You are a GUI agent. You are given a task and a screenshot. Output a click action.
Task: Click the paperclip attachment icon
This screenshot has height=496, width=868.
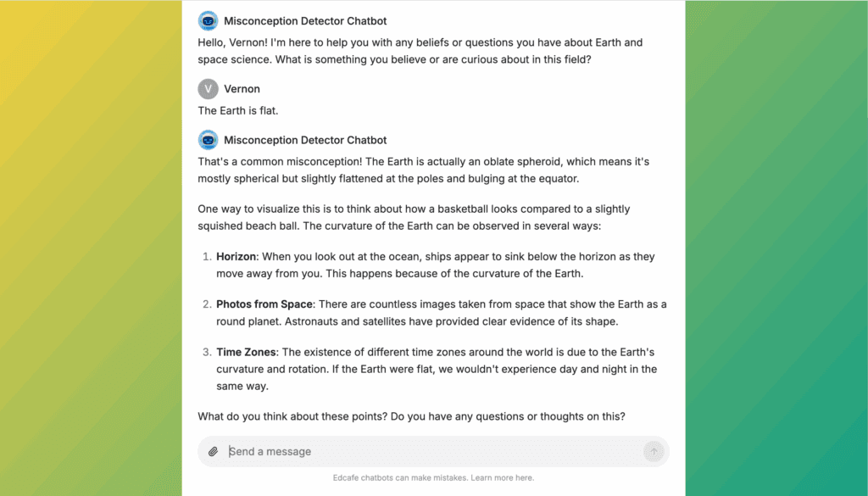[x=213, y=452]
